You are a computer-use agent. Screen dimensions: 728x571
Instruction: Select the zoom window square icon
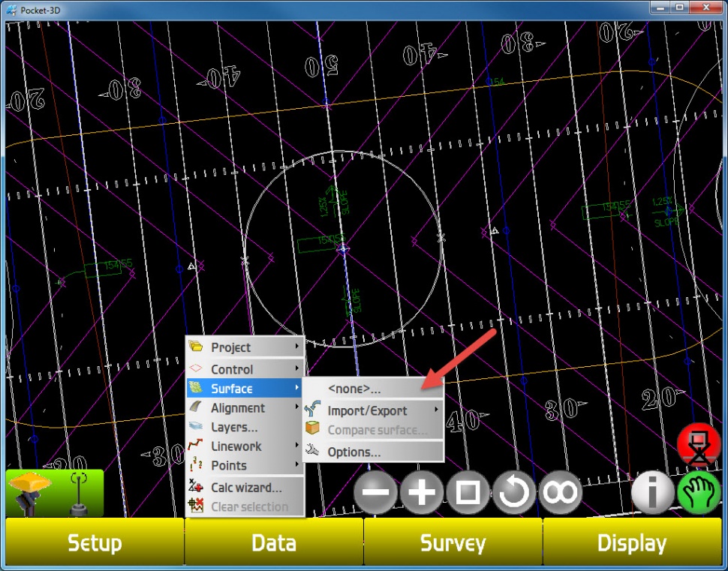[468, 493]
